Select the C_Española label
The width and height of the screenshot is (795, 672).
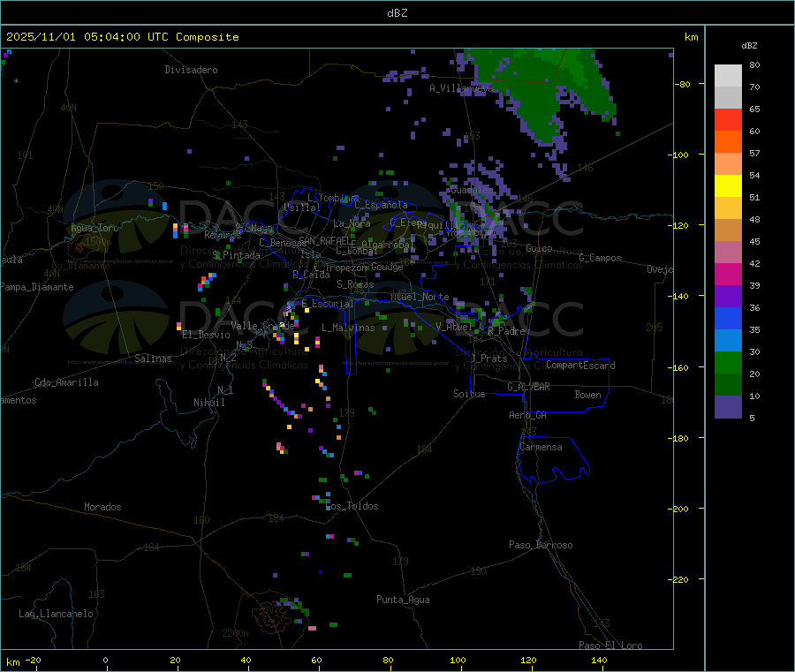coord(381,205)
